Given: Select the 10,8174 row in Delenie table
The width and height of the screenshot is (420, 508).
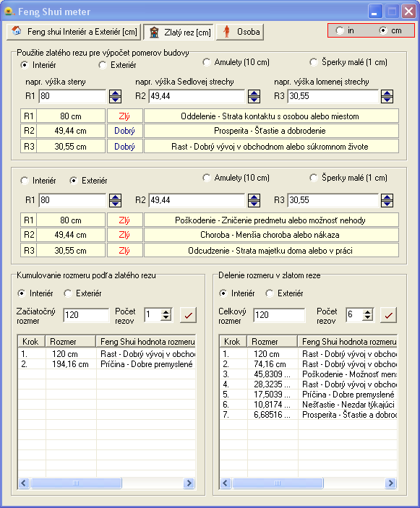Looking at the screenshot, I should [x=308, y=405].
